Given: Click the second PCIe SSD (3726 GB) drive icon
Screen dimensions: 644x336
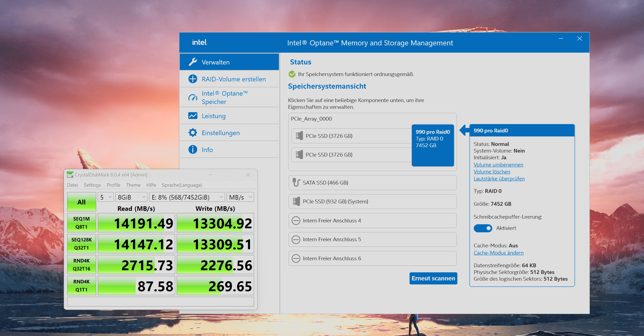Looking at the screenshot, I should (x=299, y=154).
